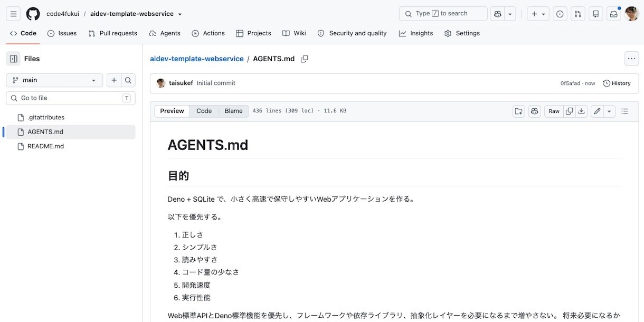Image resolution: width=644 pixels, height=322 pixels.
Task: Open the folder icon beside Copilot button
Action: click(x=519, y=111)
